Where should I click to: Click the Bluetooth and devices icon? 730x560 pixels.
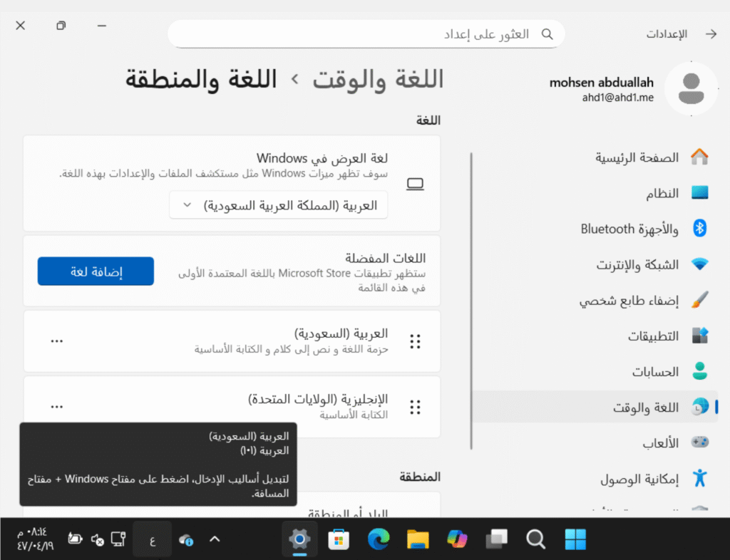point(700,229)
